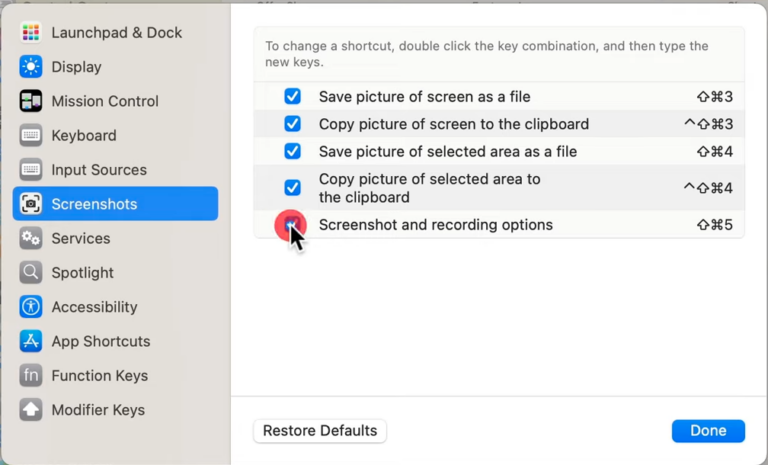Click the Services gears icon
The image size is (768, 465).
[x=30, y=238]
